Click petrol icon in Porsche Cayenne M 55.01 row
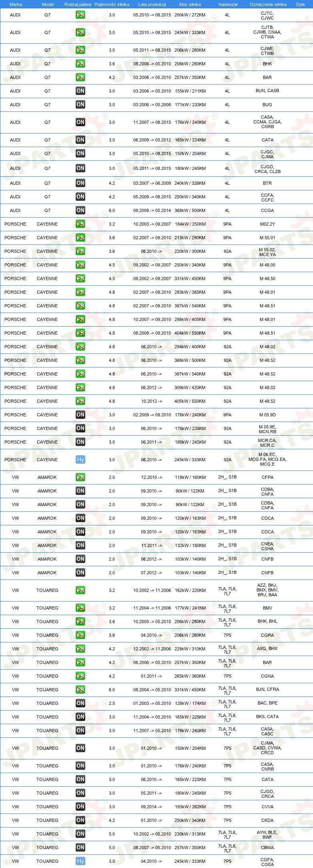This screenshot has height=868, width=313. (x=80, y=238)
